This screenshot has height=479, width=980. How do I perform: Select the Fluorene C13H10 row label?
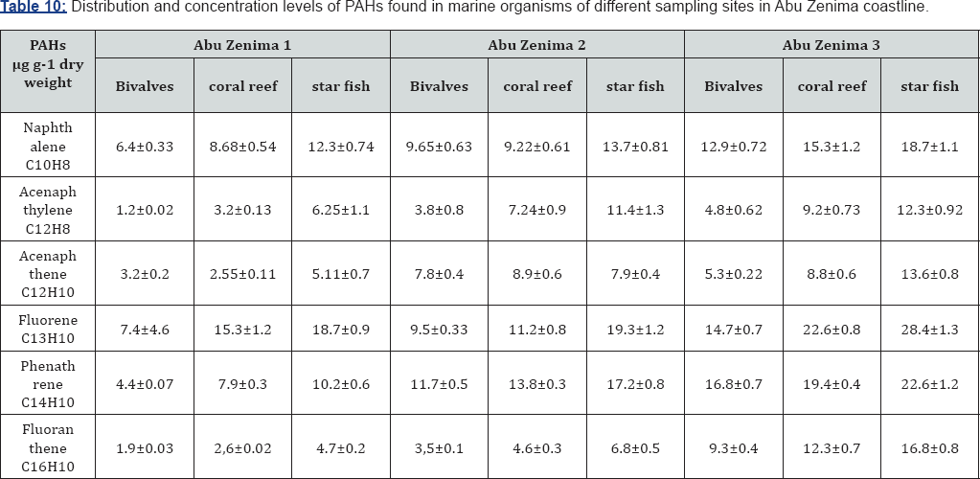click(48, 330)
